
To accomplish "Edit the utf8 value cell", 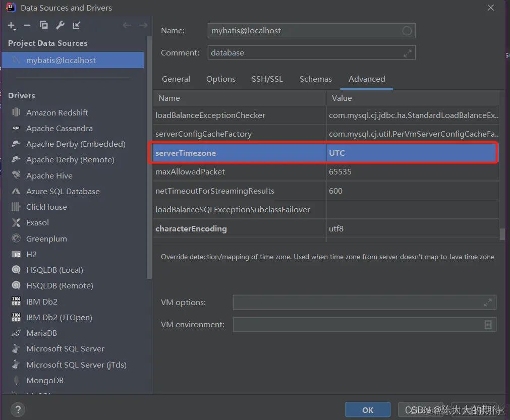I will 413,228.
